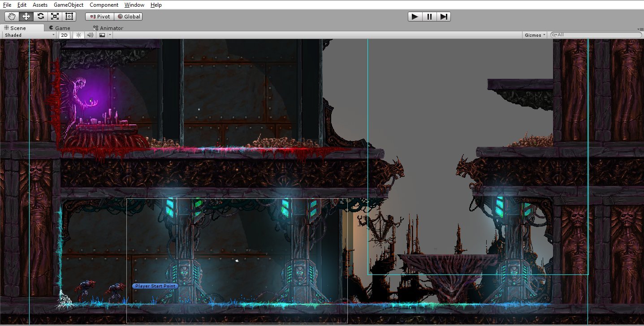Toggle scene lighting sun icon
This screenshot has width=644, height=326.
tap(78, 35)
